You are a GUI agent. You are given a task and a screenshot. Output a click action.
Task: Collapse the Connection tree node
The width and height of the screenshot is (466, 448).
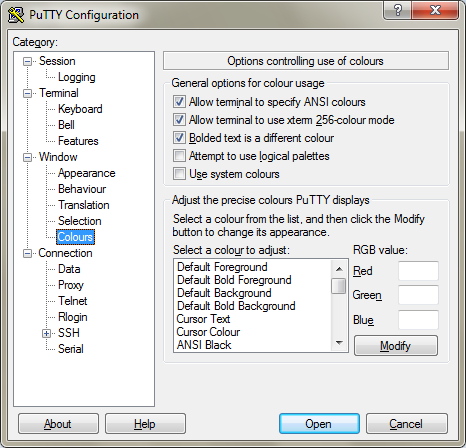pos(28,253)
